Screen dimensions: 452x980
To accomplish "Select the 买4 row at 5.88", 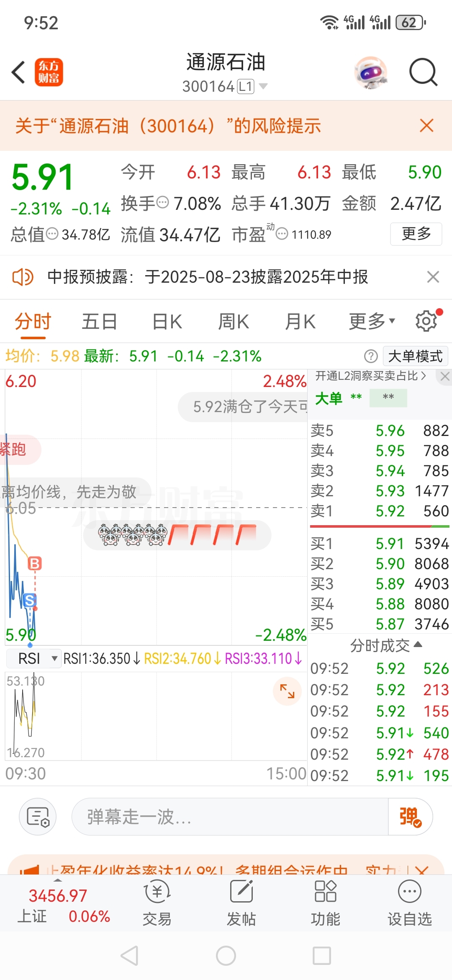I will pyautogui.click(x=380, y=604).
